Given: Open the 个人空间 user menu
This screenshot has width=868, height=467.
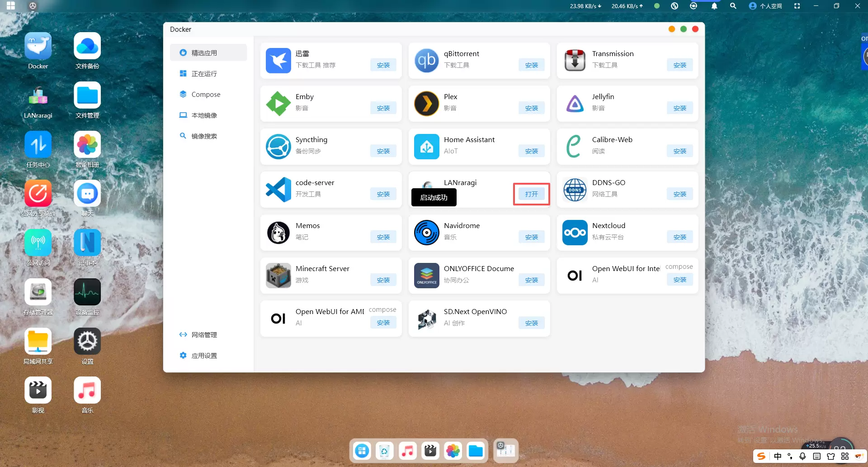Looking at the screenshot, I should tap(765, 6).
